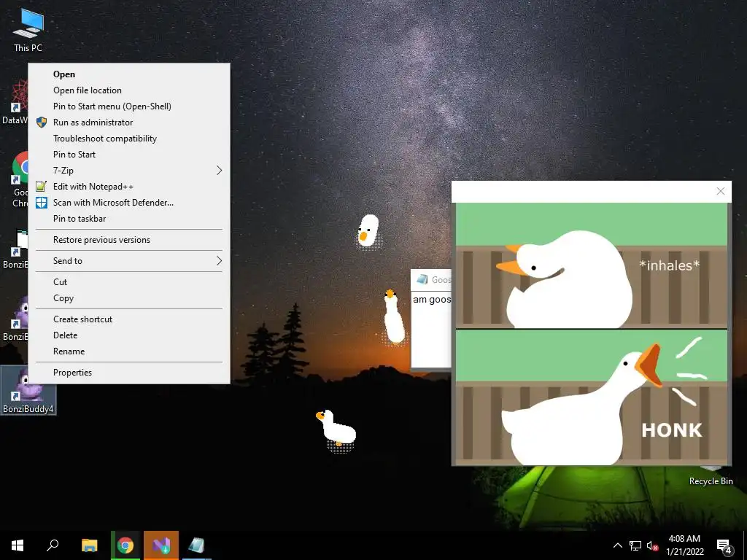Select Run as administrator

coord(129,122)
